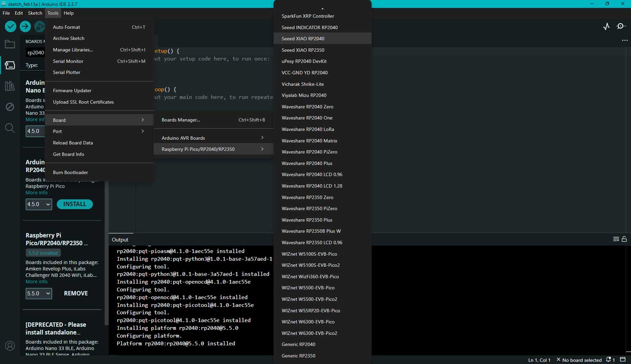Viewport: 631px width, 364px height.
Task: Select the Generic RP2350 board
Action: (323, 356)
